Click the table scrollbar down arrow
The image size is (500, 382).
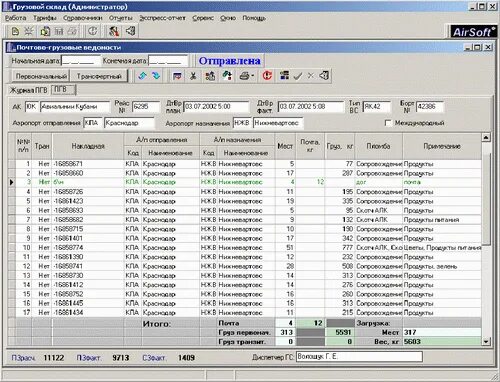[486, 341]
